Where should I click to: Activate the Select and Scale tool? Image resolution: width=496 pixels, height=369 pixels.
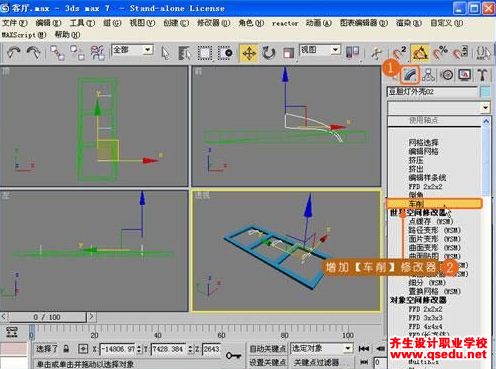tap(288, 53)
